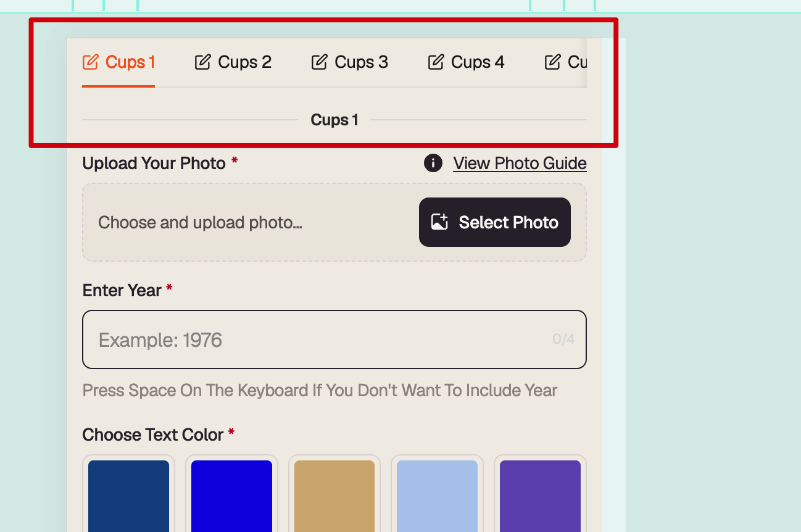Image resolution: width=801 pixels, height=532 pixels.
Task: Click the pencil edit icon beside Cups 4
Action: (x=436, y=62)
